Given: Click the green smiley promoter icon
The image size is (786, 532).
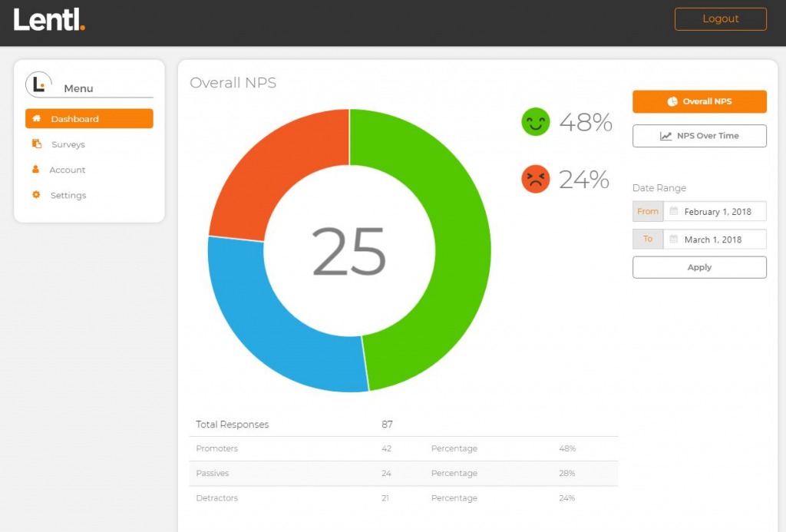Looking at the screenshot, I should tap(535, 121).
